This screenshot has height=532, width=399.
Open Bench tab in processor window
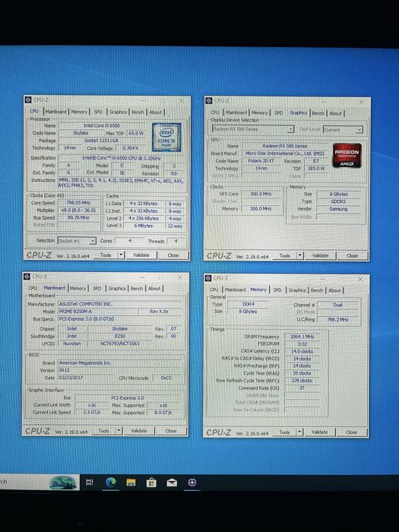pos(138,112)
